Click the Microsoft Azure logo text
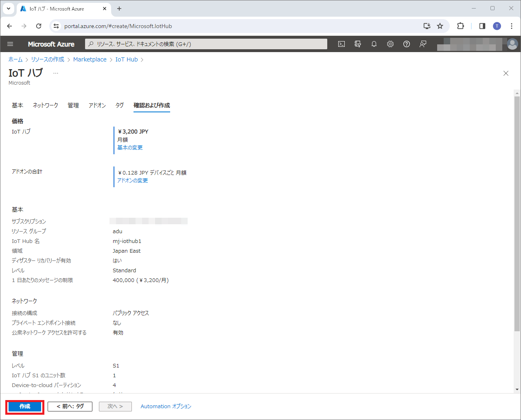Screen dimensions: 521x420 pyautogui.click(x=51, y=44)
